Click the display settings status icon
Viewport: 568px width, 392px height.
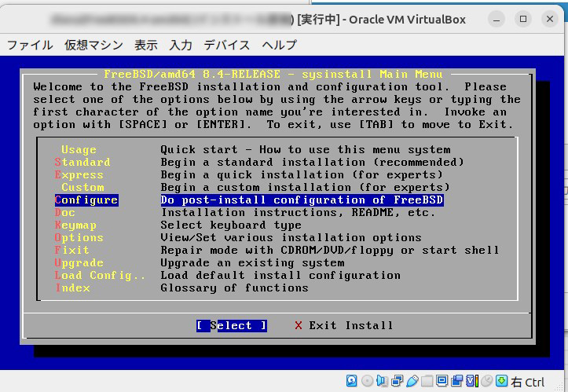[442, 381]
